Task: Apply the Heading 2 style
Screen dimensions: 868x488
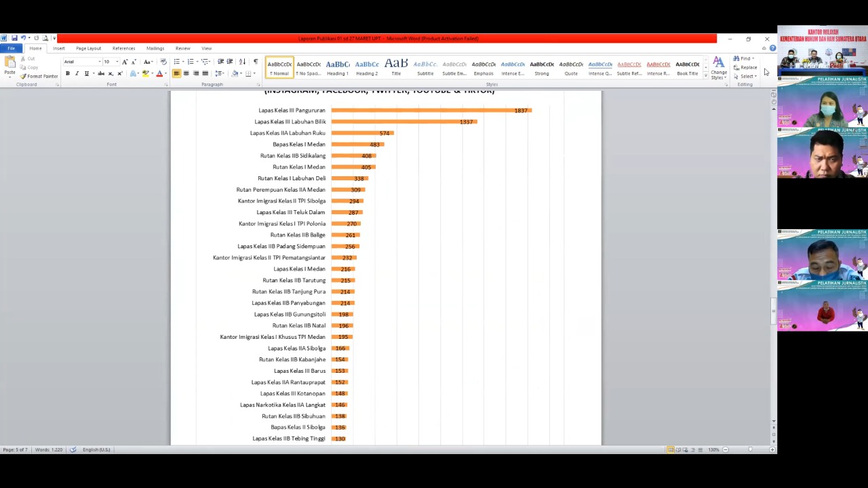Action: 367,68
